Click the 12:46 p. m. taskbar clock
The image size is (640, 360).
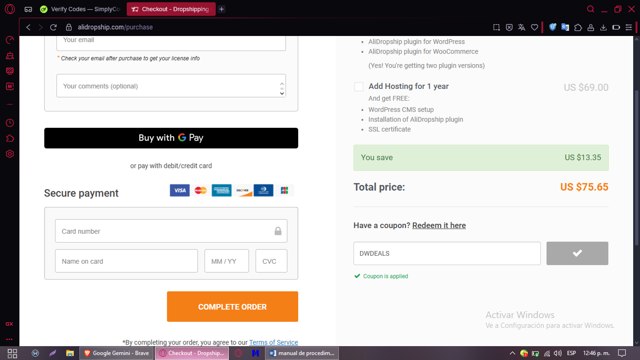click(596, 353)
